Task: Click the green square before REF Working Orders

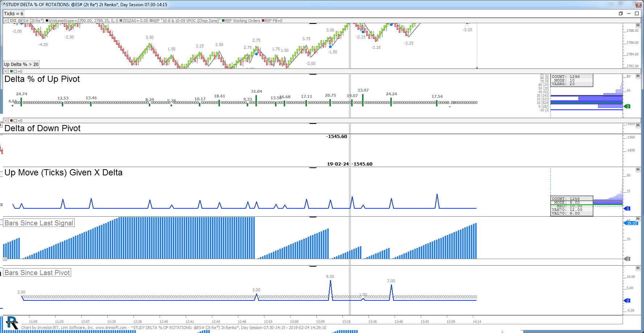Action: point(223,21)
